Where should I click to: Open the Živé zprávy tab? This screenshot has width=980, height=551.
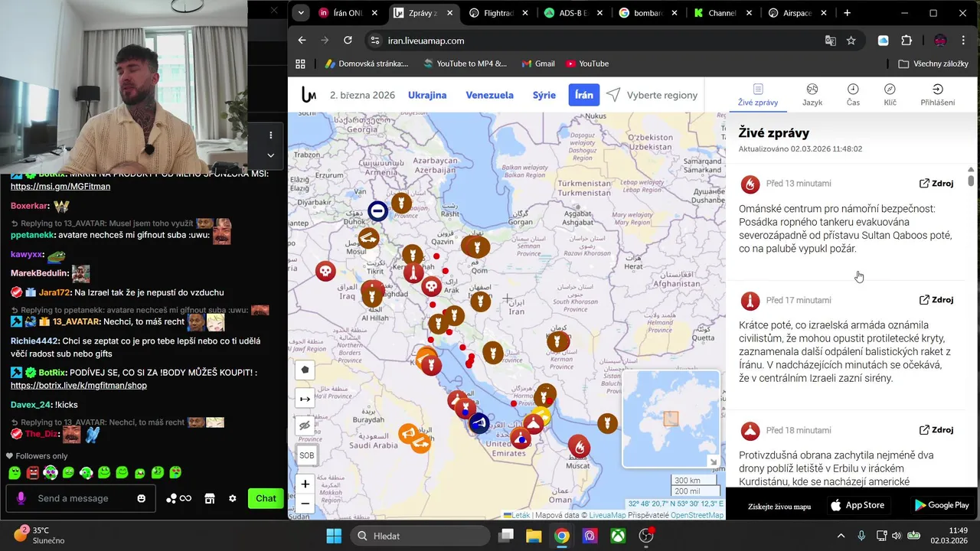click(x=758, y=95)
